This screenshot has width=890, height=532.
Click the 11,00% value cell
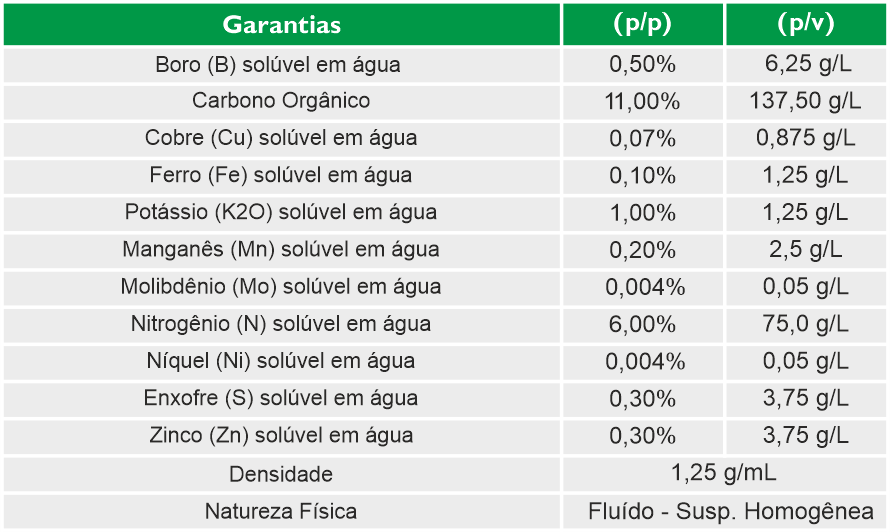(642, 101)
